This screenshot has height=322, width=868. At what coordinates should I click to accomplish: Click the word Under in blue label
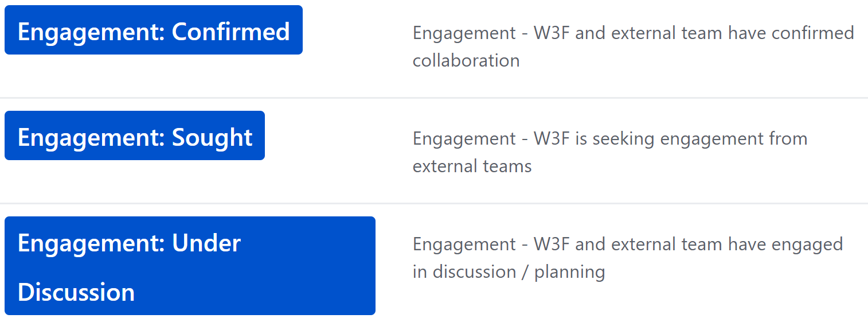pos(206,243)
